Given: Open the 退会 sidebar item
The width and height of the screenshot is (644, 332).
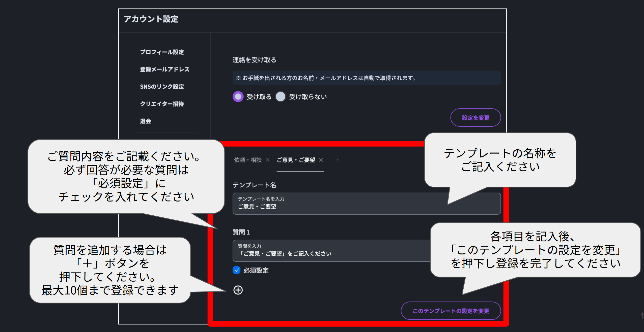Looking at the screenshot, I should (x=146, y=121).
